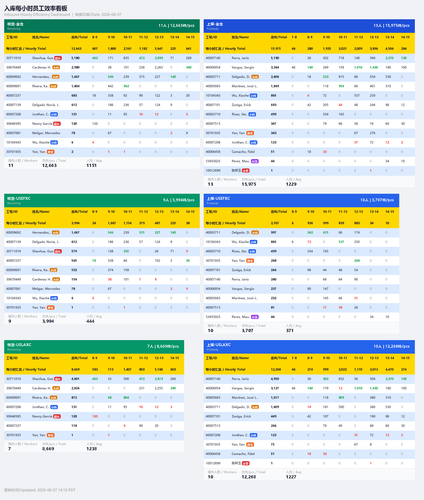
Task: Click the 12,268 total in USLAXC Putaway footer
Action: click(249, 477)
